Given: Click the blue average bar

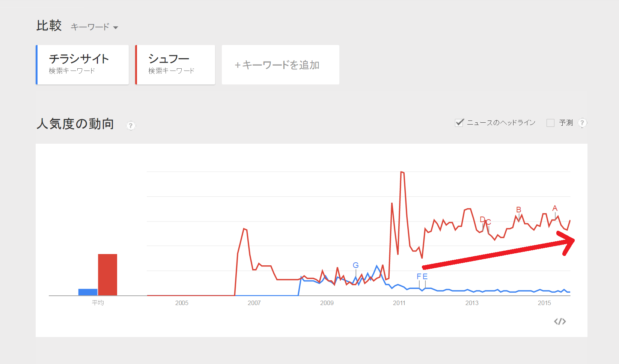Looking at the screenshot, I should 88,292.
